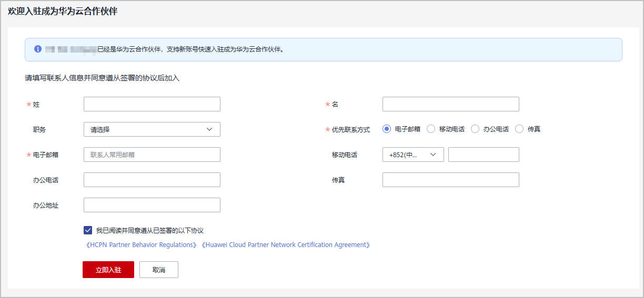Open the 职务 dropdown list

(x=152, y=129)
